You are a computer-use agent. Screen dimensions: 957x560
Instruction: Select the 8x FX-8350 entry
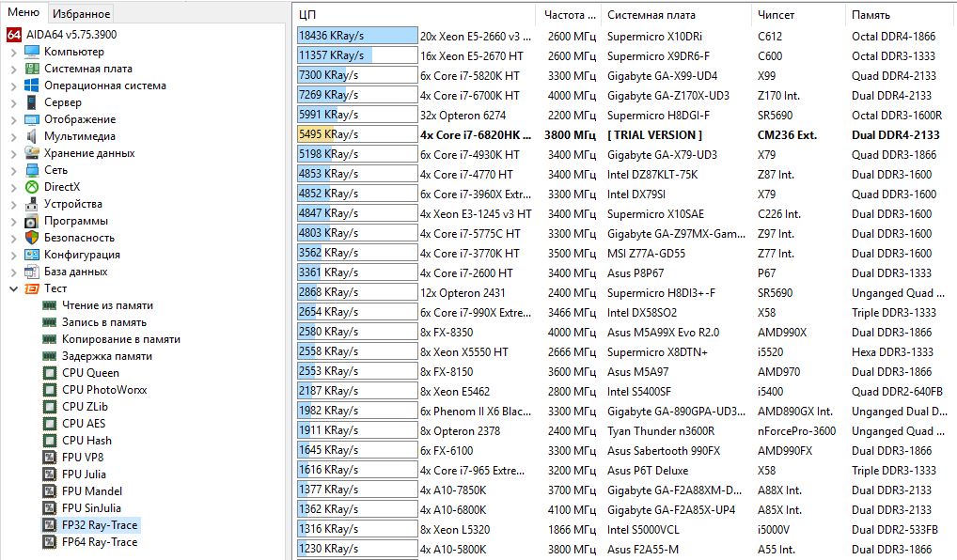click(x=447, y=333)
